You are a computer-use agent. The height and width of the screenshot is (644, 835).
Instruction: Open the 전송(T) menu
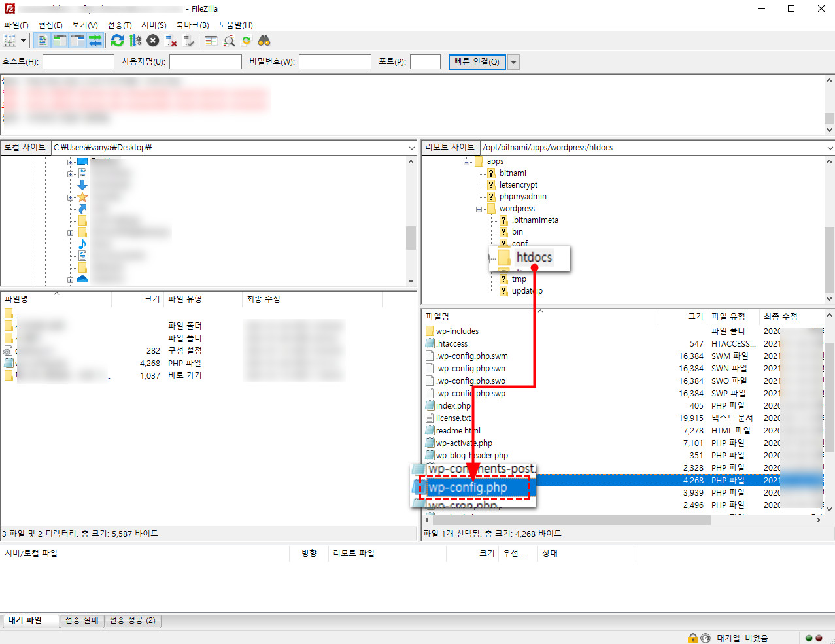[x=119, y=25]
